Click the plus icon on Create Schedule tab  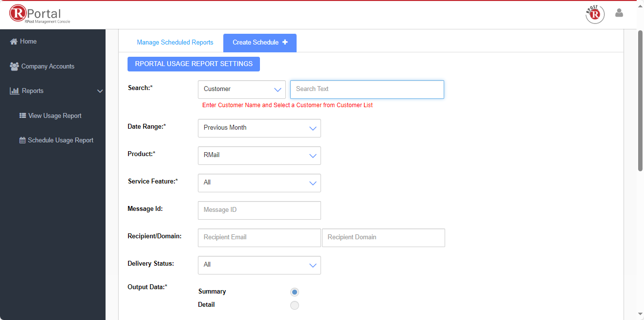click(285, 42)
